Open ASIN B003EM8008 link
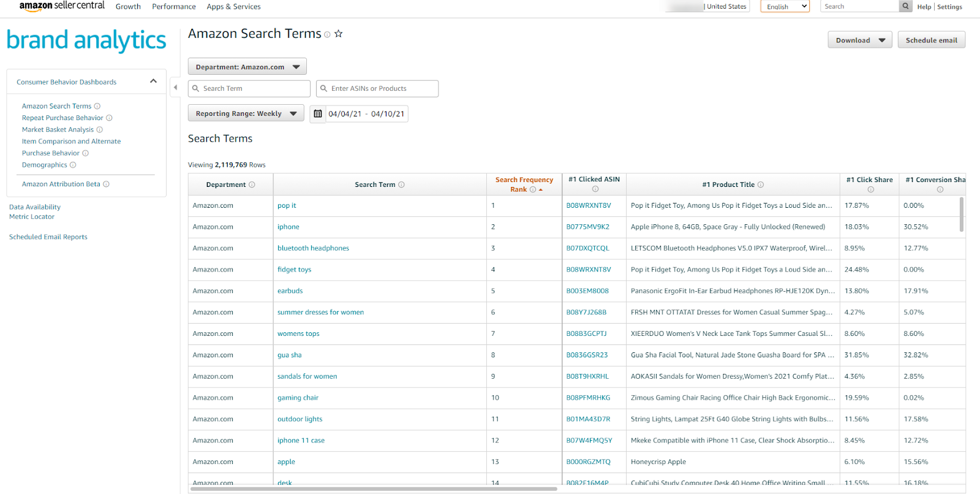The width and height of the screenshot is (980, 494). 587,291
